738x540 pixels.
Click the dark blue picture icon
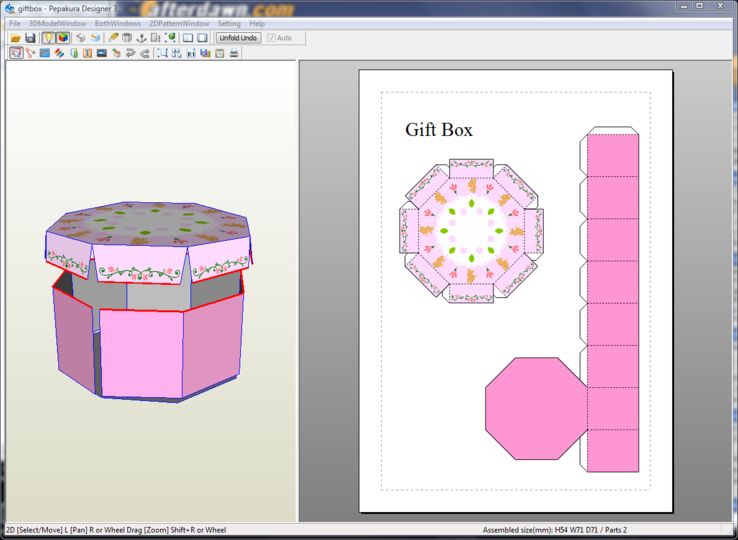[102, 53]
